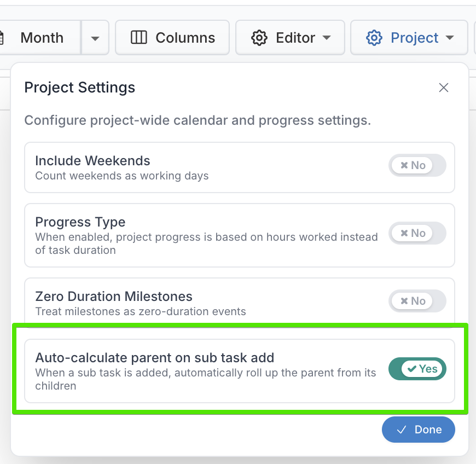This screenshot has height=464, width=476.
Task: Open the Month view dropdown arrow
Action: point(95,38)
